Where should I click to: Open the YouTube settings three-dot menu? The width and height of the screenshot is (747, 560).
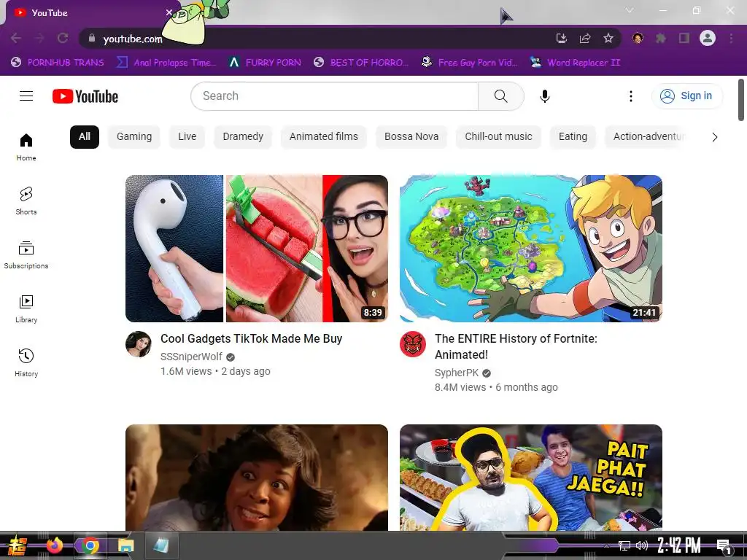(631, 96)
